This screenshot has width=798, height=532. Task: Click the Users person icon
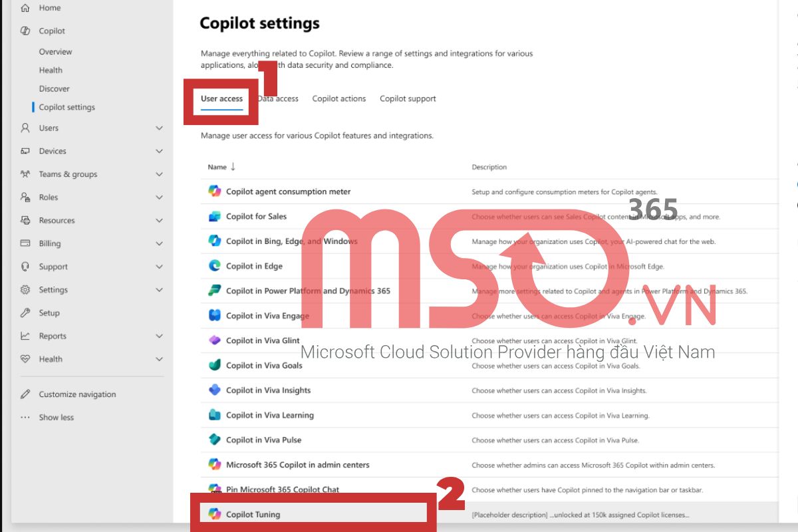point(25,128)
